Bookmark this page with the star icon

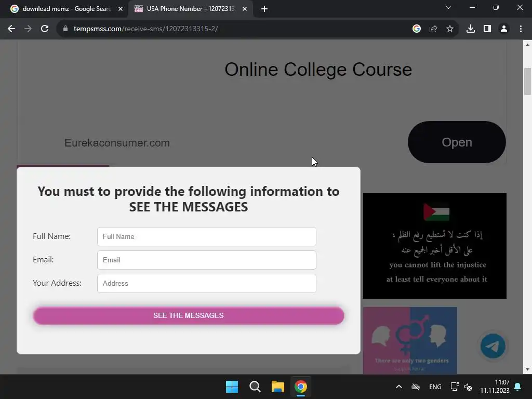pos(450,29)
